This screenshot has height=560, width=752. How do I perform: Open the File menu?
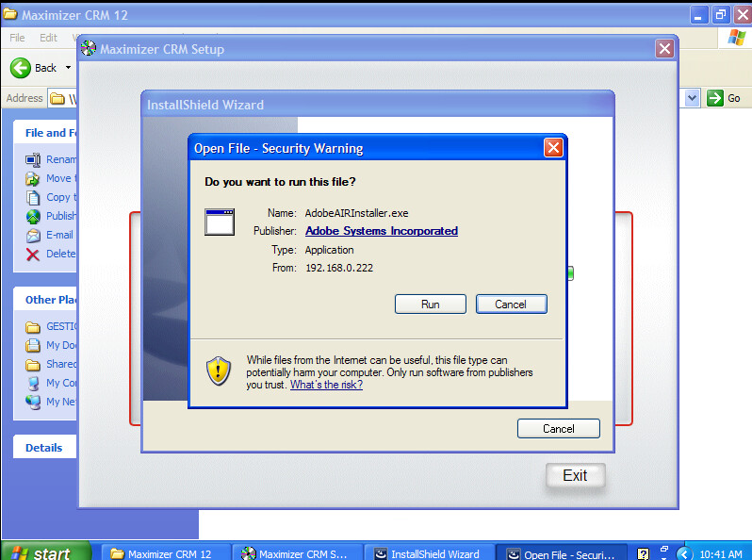(17, 38)
